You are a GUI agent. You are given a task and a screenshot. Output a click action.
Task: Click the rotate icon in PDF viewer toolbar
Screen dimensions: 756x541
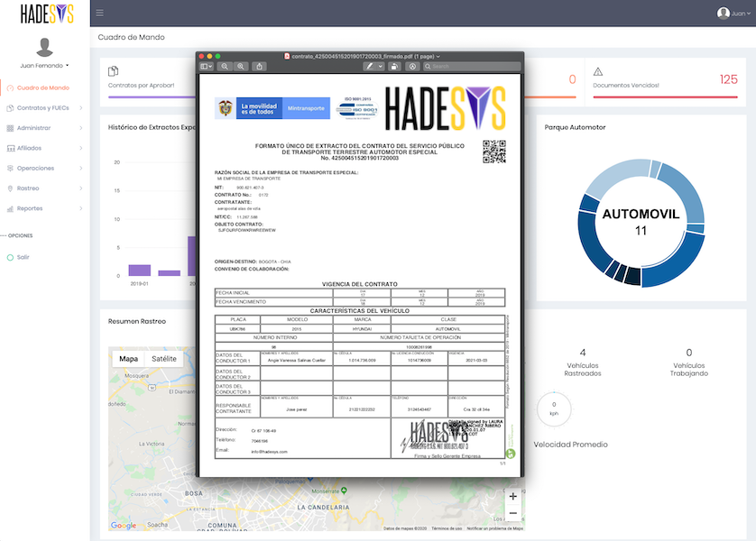click(x=394, y=67)
